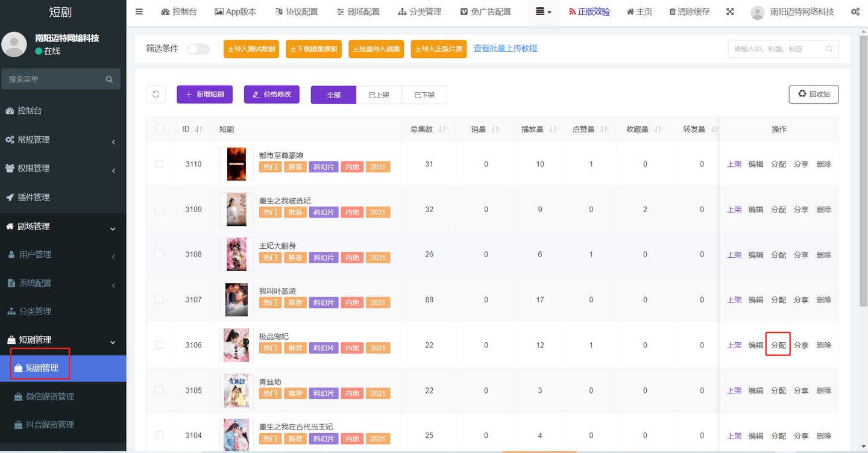Open 清除缓存 trash item
Viewport: 868px width, 453px height.
(x=689, y=11)
